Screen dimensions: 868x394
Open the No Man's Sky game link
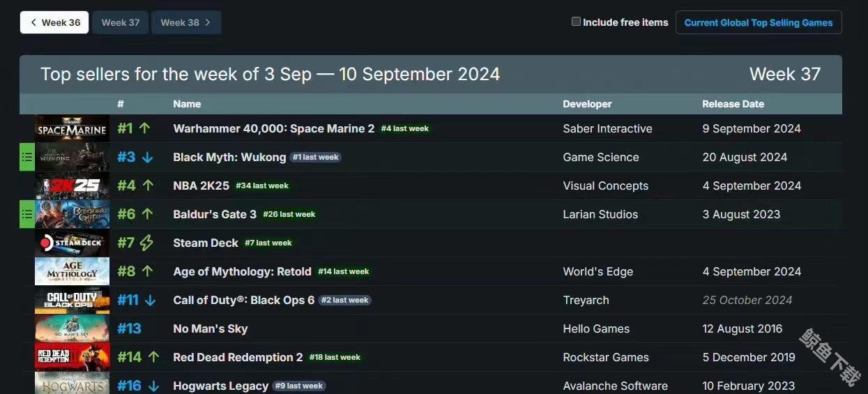tap(210, 328)
